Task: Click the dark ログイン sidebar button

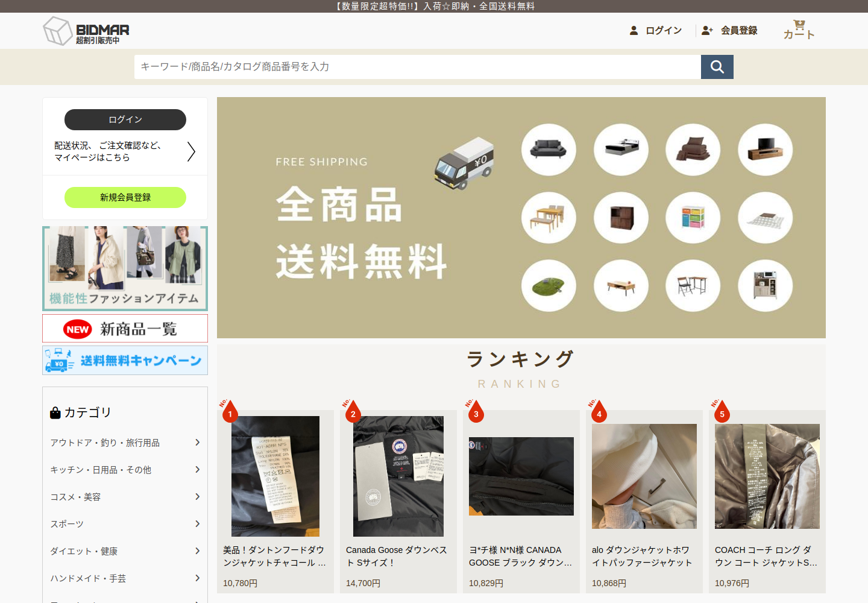Action: click(125, 119)
